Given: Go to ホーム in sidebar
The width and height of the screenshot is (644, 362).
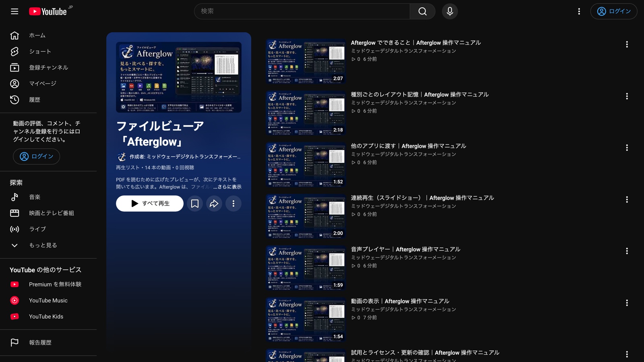Looking at the screenshot, I should [x=48, y=35].
